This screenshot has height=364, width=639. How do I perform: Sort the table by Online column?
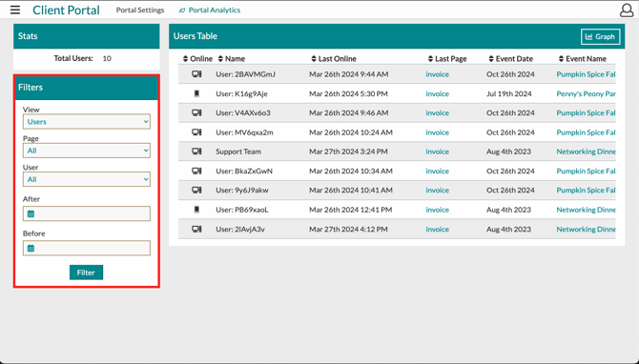click(197, 59)
